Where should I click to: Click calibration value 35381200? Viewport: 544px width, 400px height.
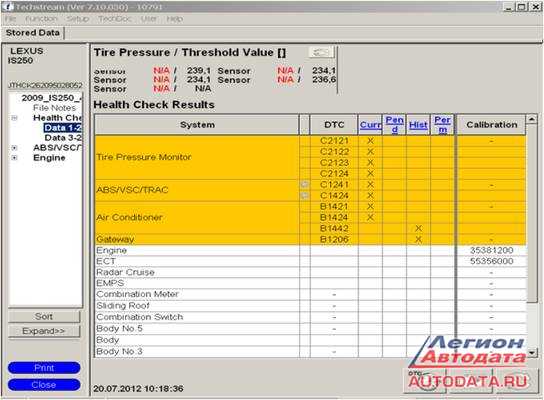491,250
